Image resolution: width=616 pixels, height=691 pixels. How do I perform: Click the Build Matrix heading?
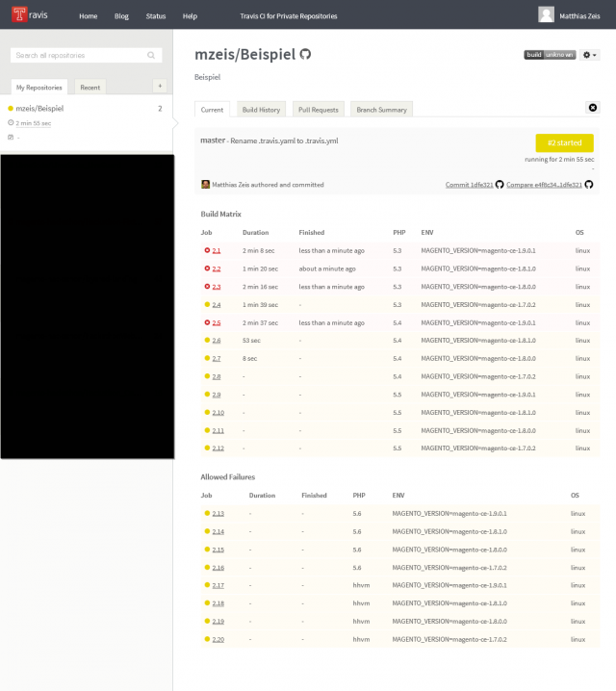tap(220, 214)
